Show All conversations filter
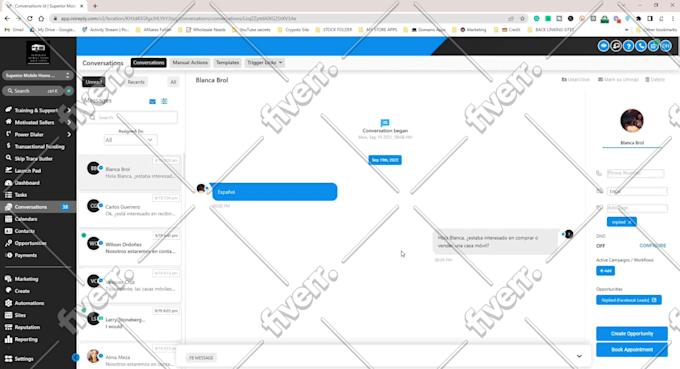This screenshot has height=369, width=680. point(173,82)
